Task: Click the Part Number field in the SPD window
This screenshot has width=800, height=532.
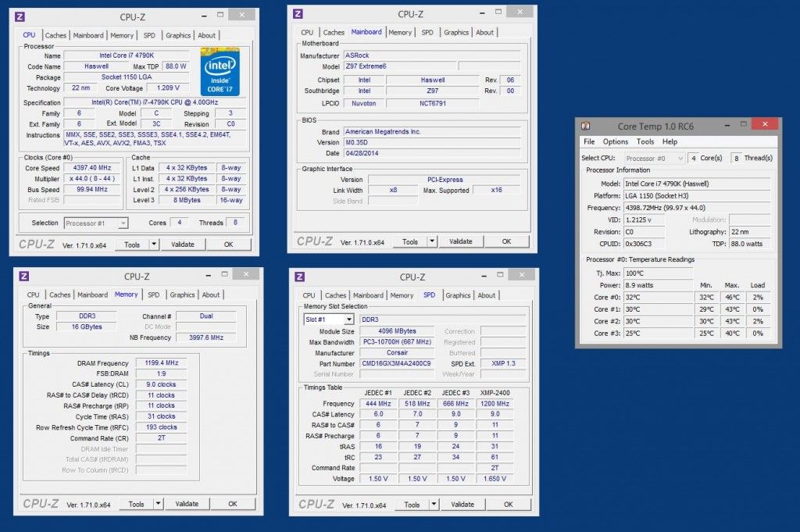Action: [x=396, y=364]
